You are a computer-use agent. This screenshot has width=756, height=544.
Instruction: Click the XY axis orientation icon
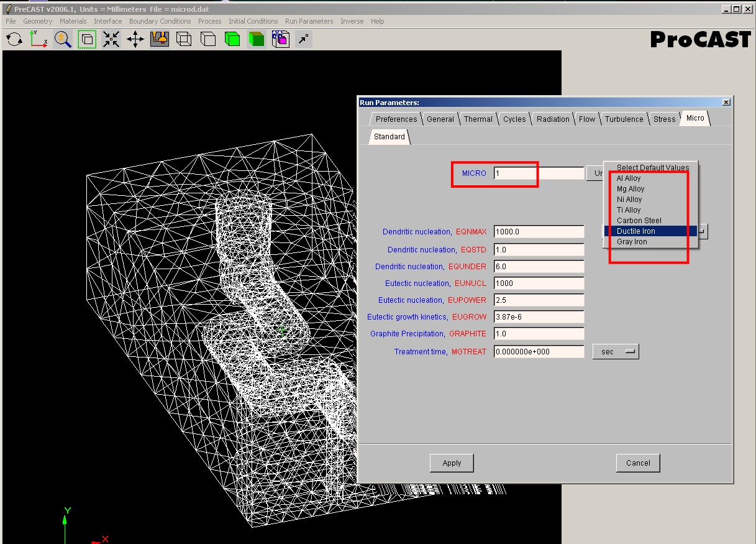38,40
